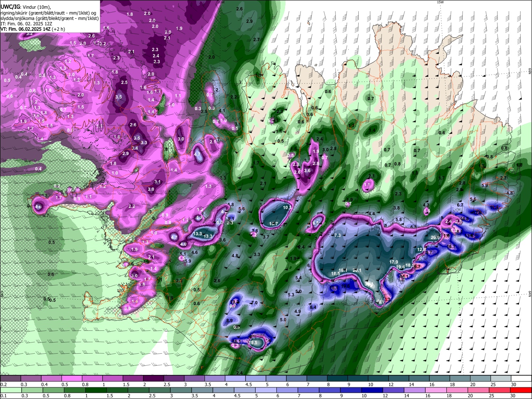The image size is (532, 399).
Task: Click the legend label 0.2
Action: (3, 384)
